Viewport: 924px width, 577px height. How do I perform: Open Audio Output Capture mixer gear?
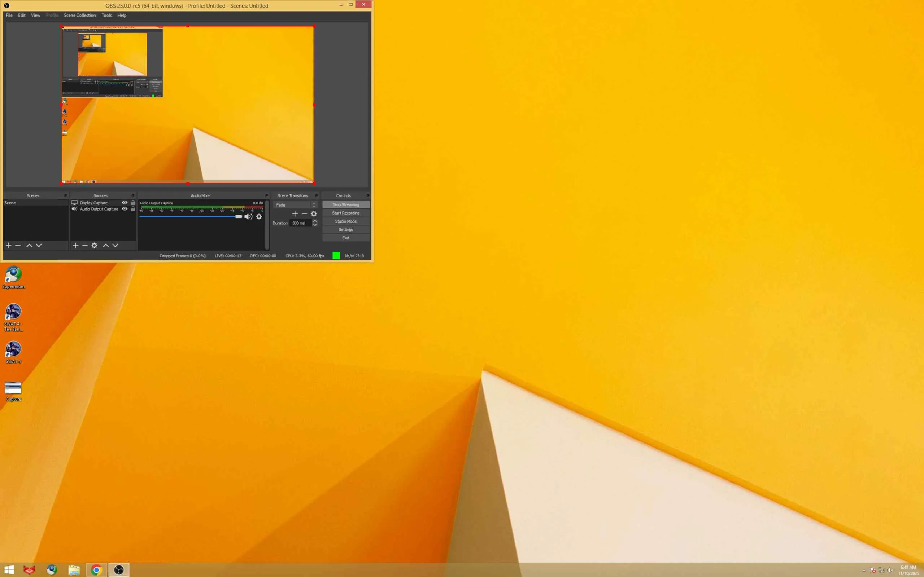click(x=259, y=217)
